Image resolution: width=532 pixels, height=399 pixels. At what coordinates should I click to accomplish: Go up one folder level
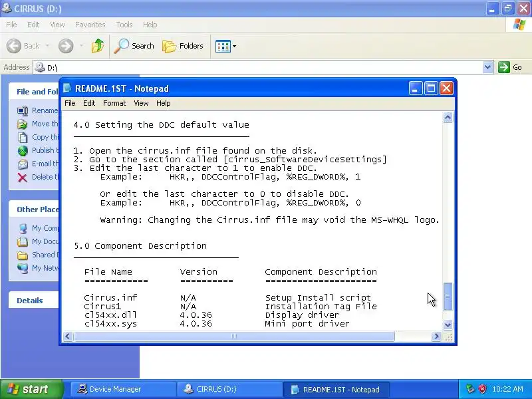[x=98, y=46]
